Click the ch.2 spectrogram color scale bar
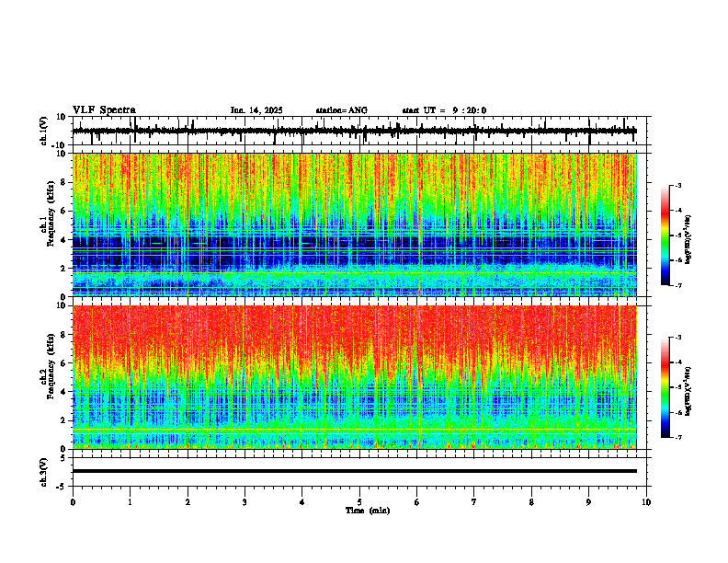728x563 pixels. coord(665,387)
